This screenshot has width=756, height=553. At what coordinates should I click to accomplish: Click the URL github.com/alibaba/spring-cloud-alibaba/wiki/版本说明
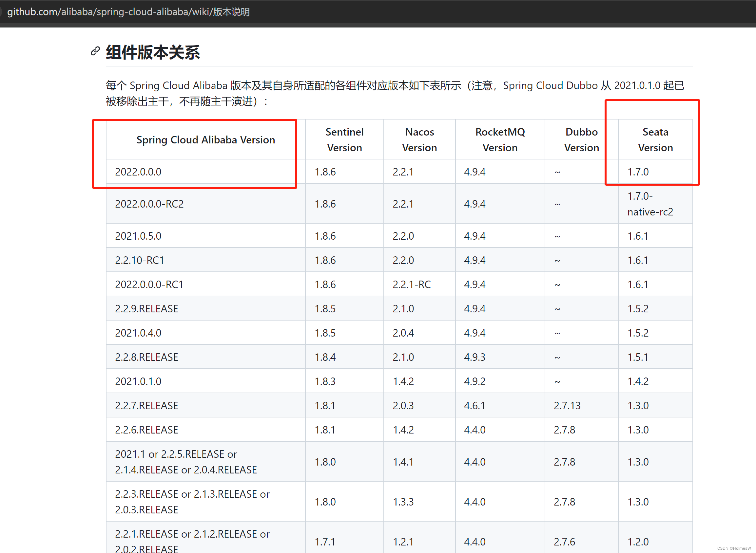click(129, 12)
